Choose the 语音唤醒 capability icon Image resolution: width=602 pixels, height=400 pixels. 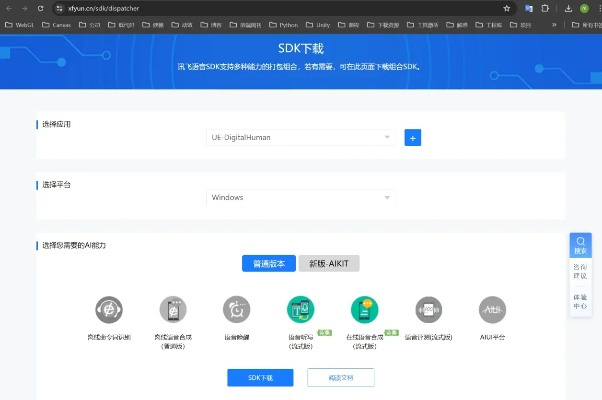tap(237, 309)
